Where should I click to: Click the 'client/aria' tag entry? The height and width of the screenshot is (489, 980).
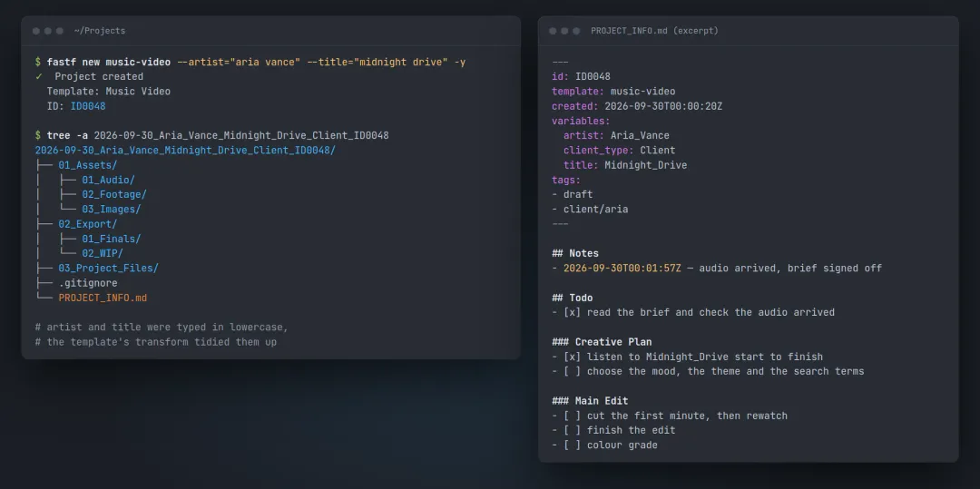click(x=595, y=210)
